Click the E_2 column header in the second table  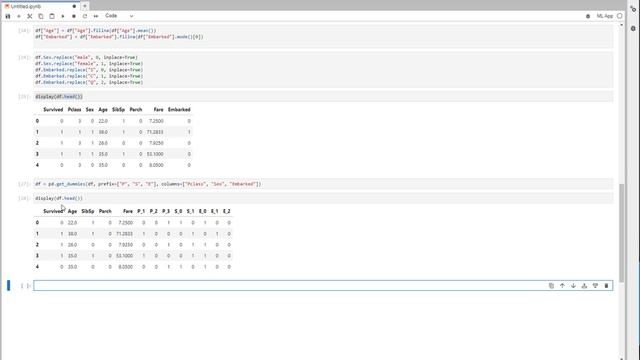227,211
